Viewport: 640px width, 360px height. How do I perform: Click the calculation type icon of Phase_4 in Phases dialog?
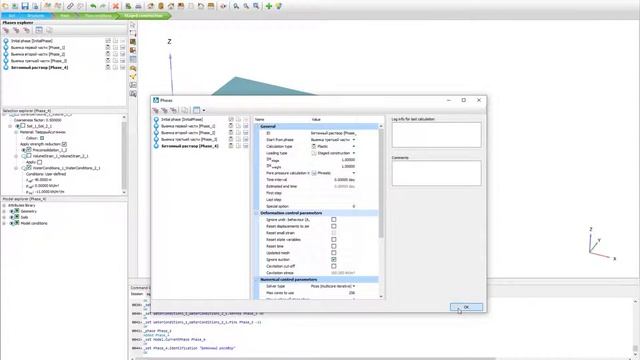231,146
